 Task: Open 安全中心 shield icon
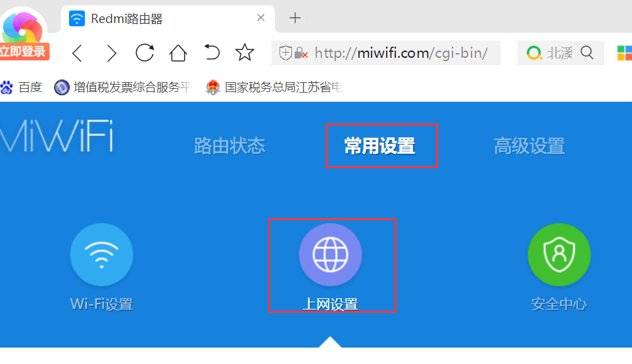pos(560,254)
